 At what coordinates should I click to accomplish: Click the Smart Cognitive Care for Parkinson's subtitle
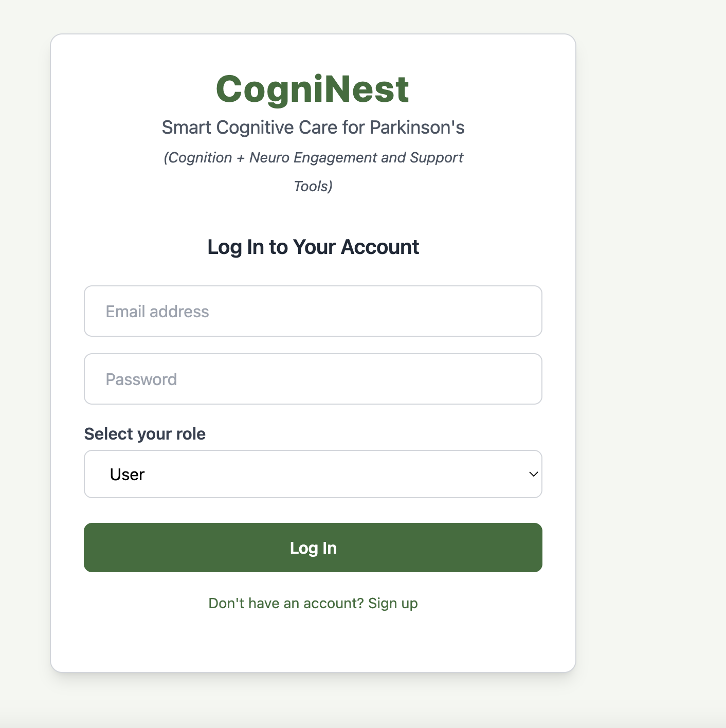(313, 128)
